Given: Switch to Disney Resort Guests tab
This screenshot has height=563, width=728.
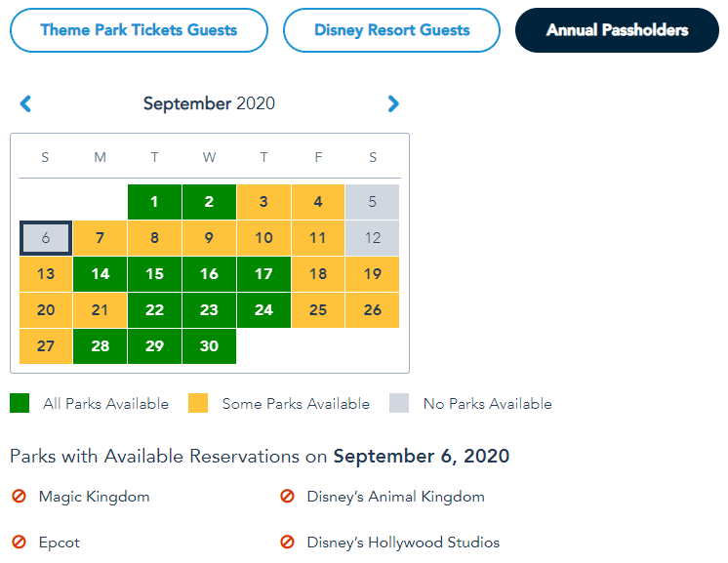Looking at the screenshot, I should coord(392,30).
